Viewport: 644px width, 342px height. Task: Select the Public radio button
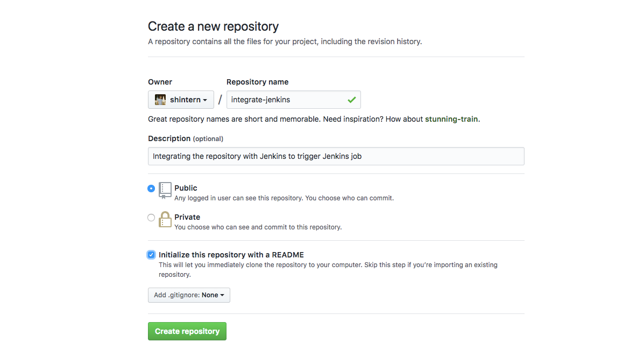coord(151,189)
